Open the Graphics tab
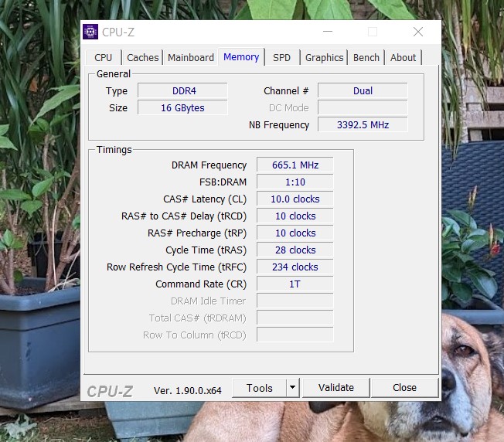 coord(325,57)
